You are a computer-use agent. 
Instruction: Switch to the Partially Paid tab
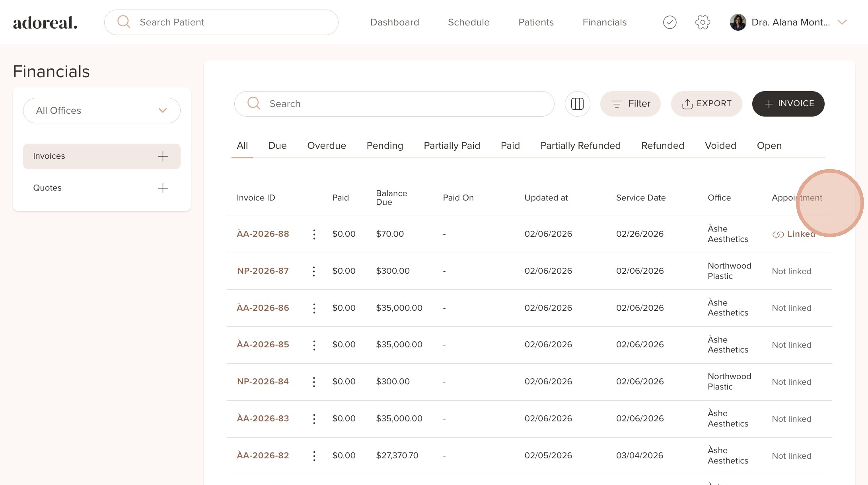(452, 146)
